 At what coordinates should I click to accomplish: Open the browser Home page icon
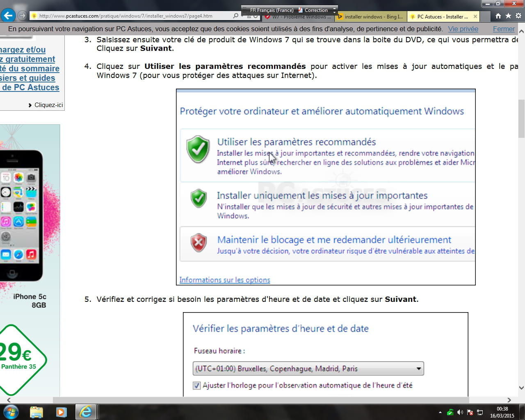click(x=498, y=16)
